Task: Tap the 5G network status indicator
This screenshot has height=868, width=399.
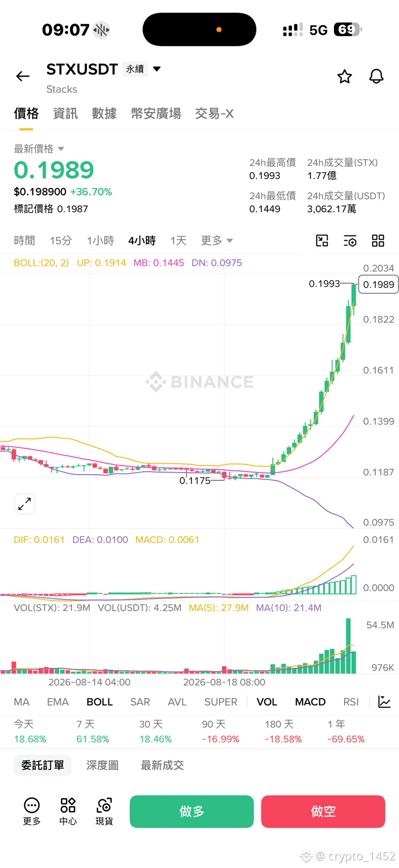Action: (x=319, y=30)
